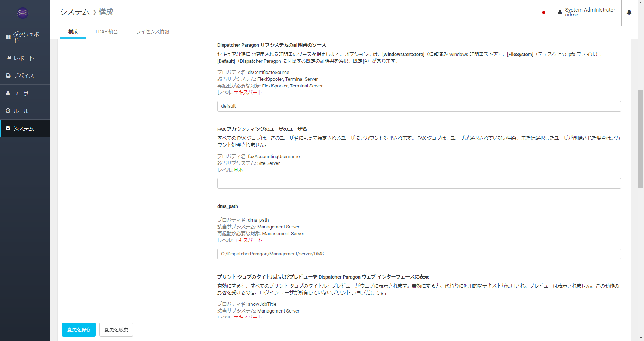644x341 pixels.
Task: Focus the faxAccountingUsername empty field
Action: (x=419, y=183)
